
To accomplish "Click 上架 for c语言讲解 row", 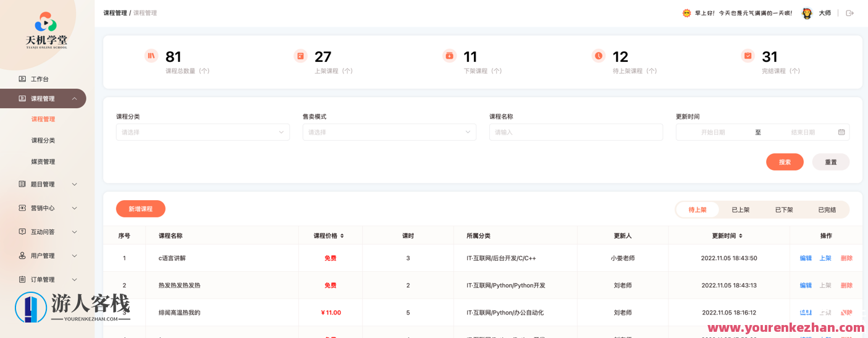I will click(825, 258).
